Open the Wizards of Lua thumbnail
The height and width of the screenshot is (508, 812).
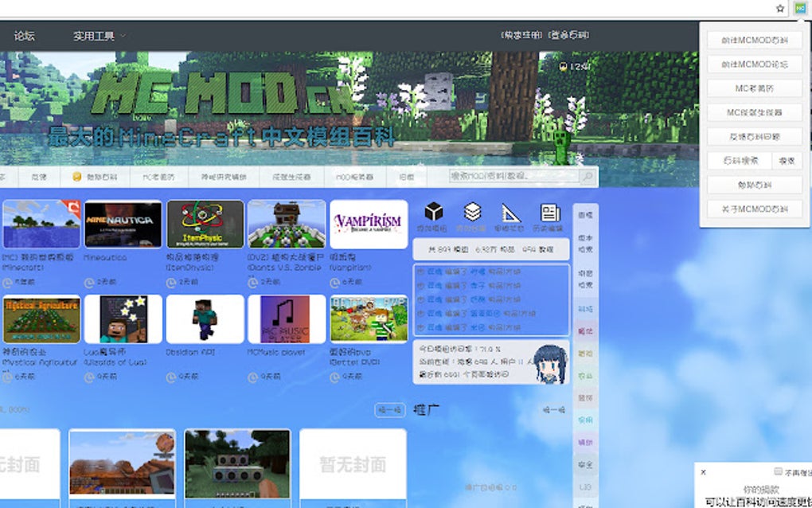tap(123, 319)
